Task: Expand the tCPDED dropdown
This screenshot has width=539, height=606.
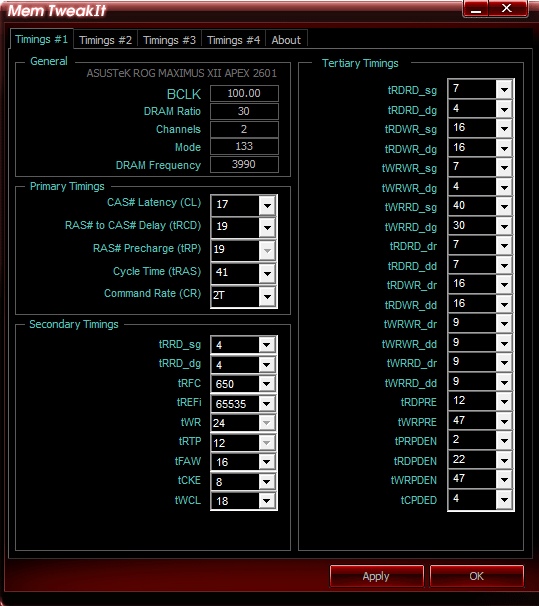Action: 504,500
